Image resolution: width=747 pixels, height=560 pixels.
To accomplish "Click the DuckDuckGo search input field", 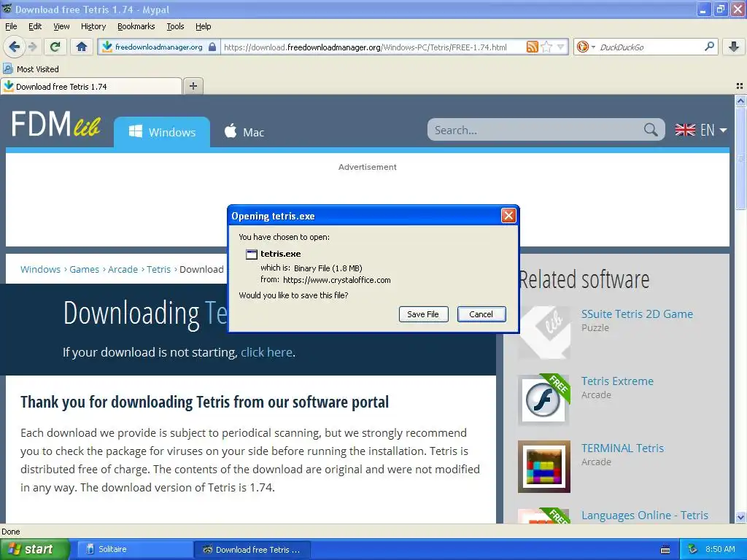I will click(x=649, y=47).
